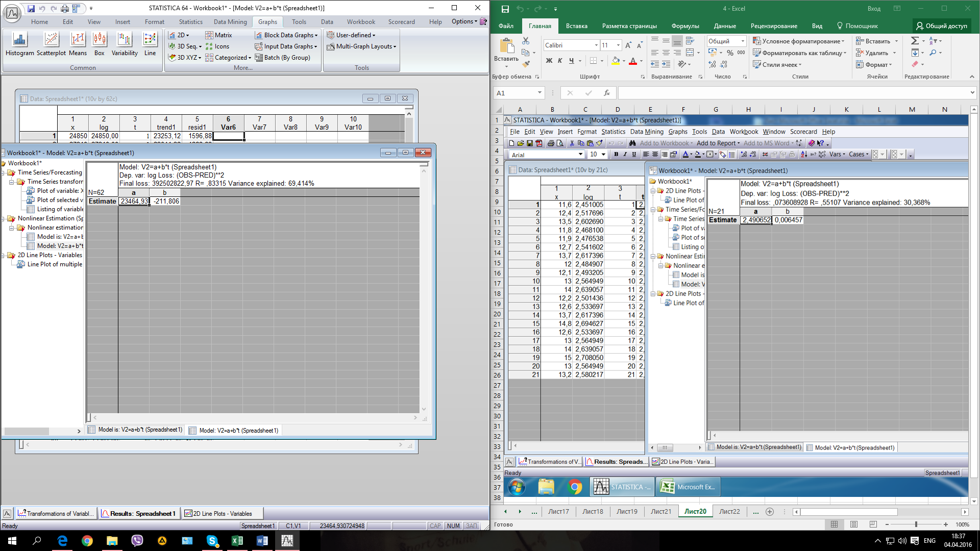Click the Batch (By Group) button

283,58
